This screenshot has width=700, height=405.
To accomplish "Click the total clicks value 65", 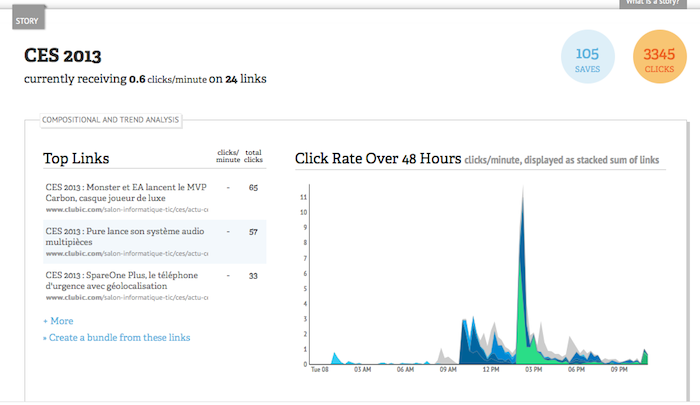I will (x=253, y=188).
